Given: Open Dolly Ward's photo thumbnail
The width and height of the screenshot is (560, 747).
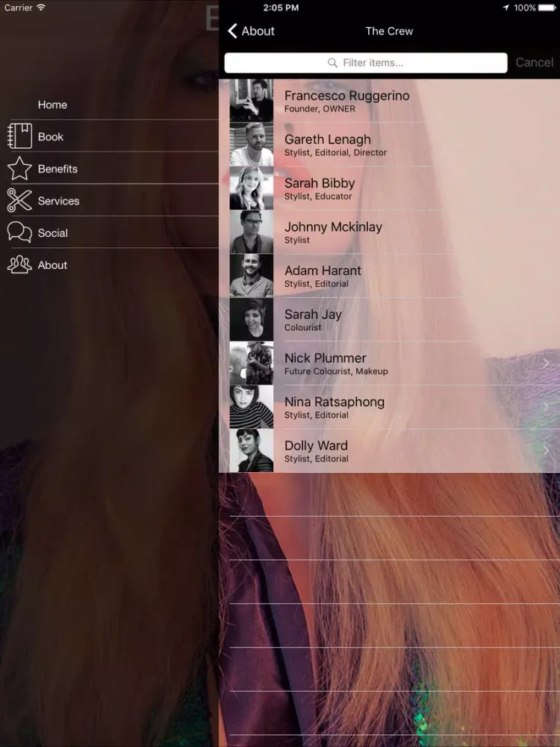Looking at the screenshot, I should (252, 450).
